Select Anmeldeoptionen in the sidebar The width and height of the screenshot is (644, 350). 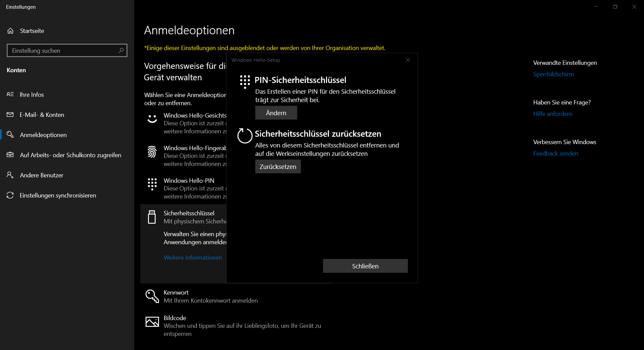click(x=67, y=135)
